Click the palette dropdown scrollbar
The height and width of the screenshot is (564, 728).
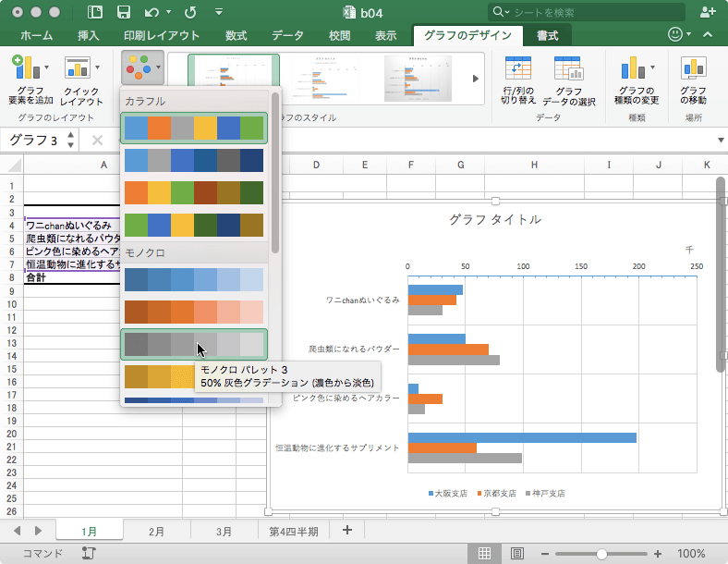pyautogui.click(x=275, y=173)
